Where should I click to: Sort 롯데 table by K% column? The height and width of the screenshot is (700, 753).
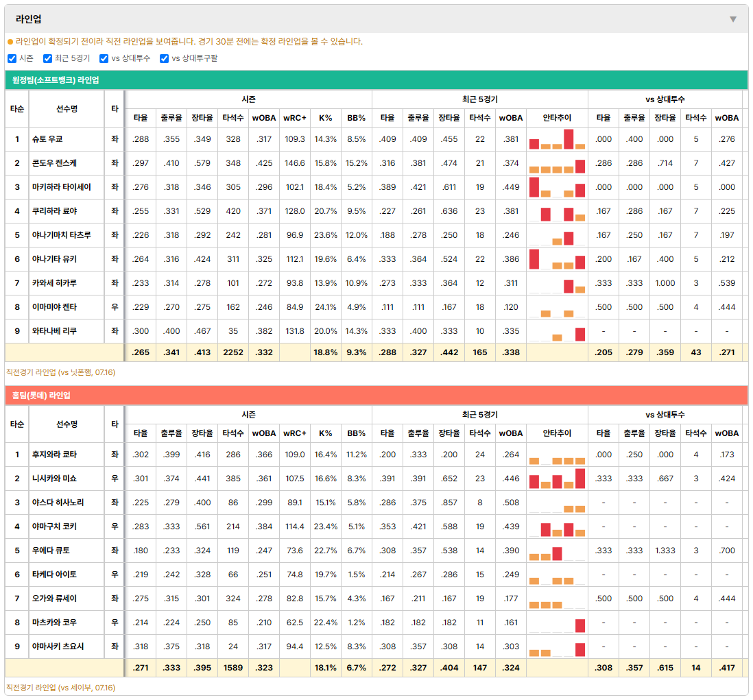tap(325, 433)
